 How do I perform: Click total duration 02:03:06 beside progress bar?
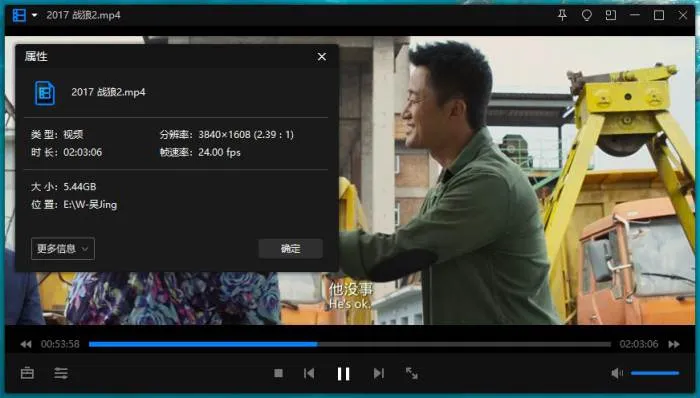(x=639, y=344)
